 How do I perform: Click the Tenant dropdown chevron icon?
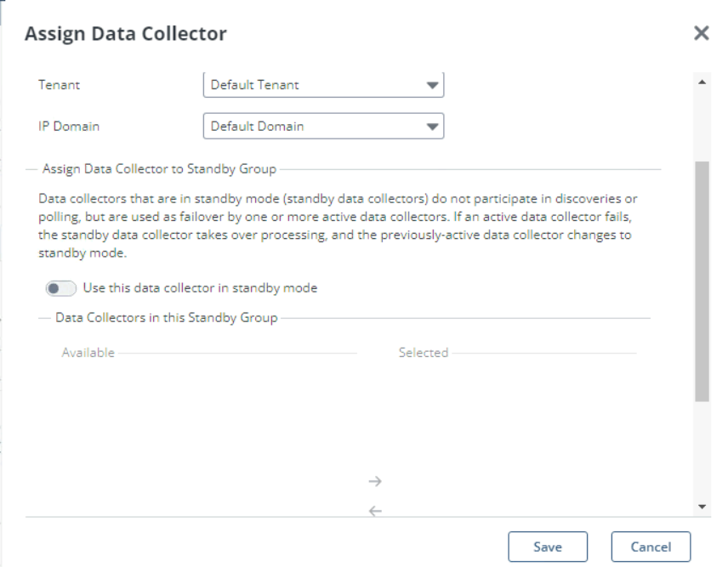pos(432,85)
